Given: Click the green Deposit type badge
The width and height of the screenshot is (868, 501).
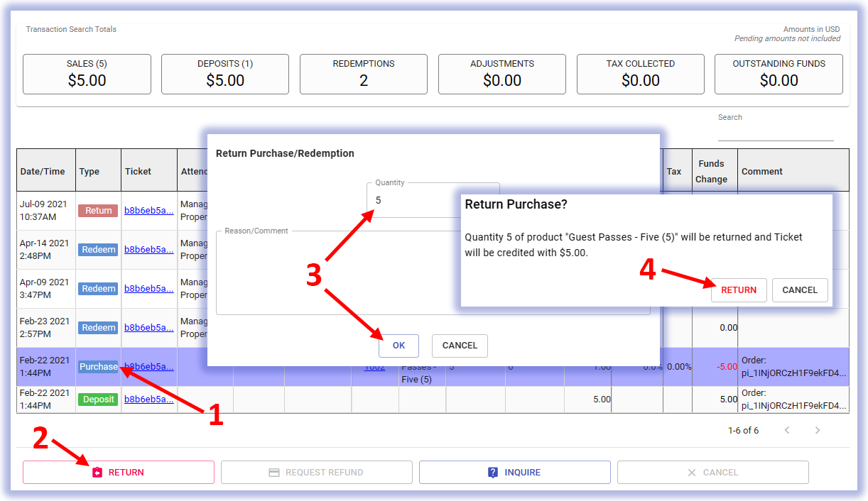Looking at the screenshot, I should click(98, 400).
